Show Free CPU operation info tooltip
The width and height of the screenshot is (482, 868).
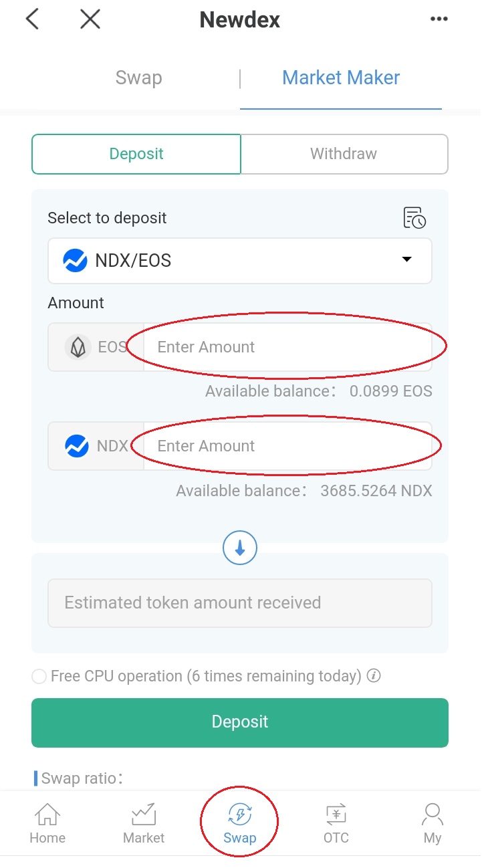374,676
